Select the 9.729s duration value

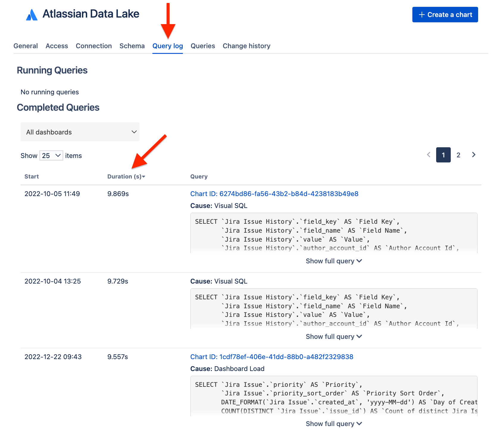pyautogui.click(x=118, y=281)
